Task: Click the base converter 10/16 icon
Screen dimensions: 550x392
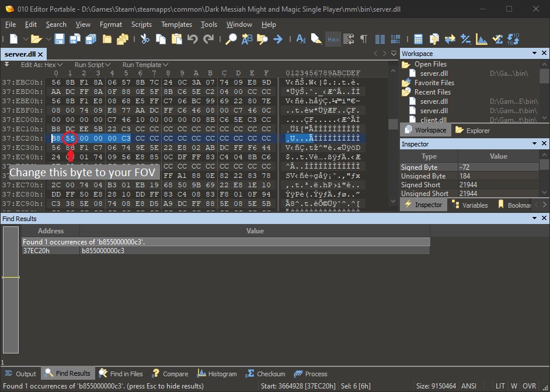Action: 513,39
